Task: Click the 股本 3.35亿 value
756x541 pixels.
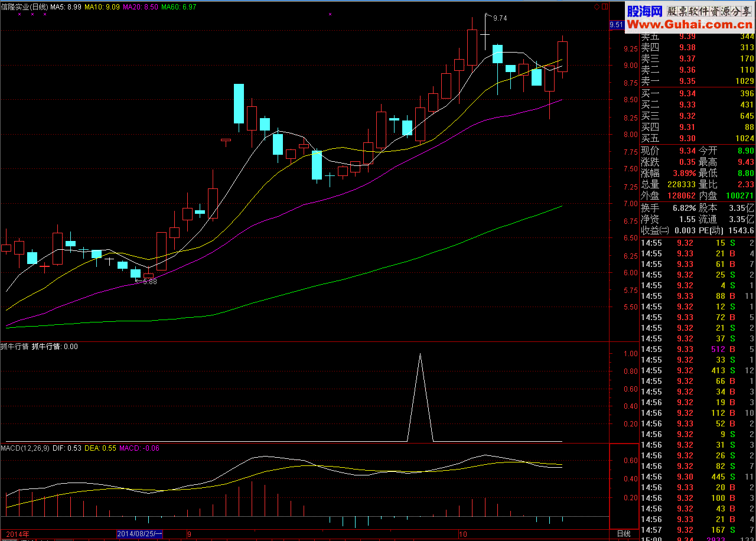Action: (742, 208)
